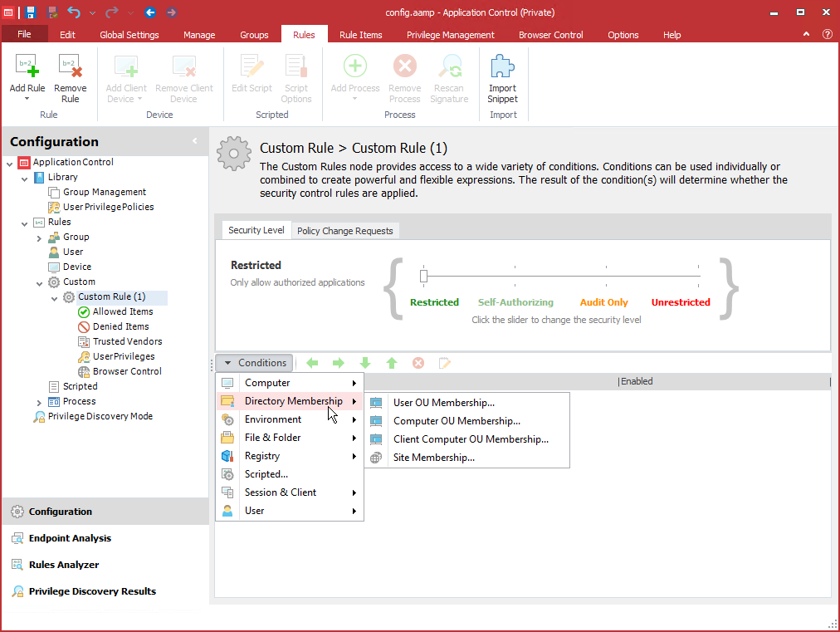Click the blue Back navigation arrow

150,12
